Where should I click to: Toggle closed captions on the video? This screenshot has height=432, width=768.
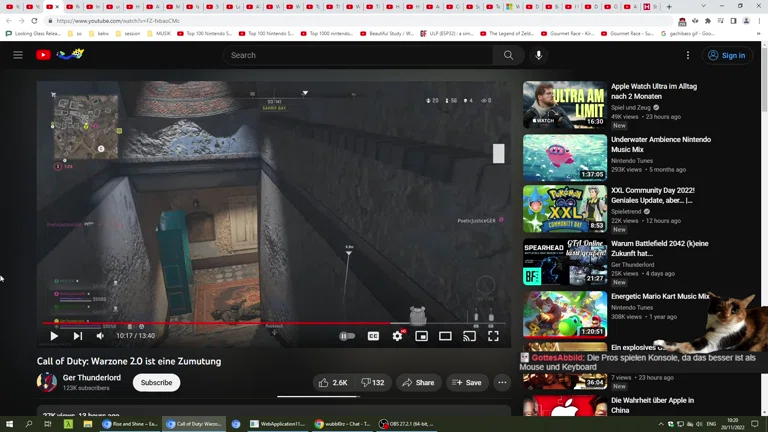point(373,336)
